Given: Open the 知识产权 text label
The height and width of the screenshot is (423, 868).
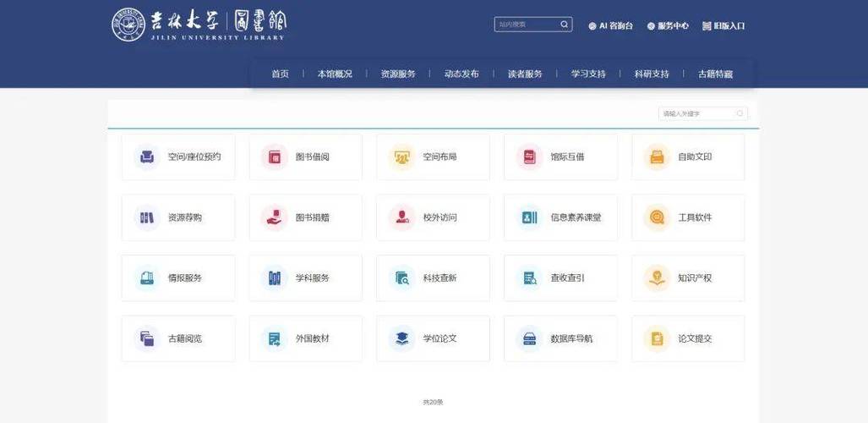Looking at the screenshot, I should [695, 278].
